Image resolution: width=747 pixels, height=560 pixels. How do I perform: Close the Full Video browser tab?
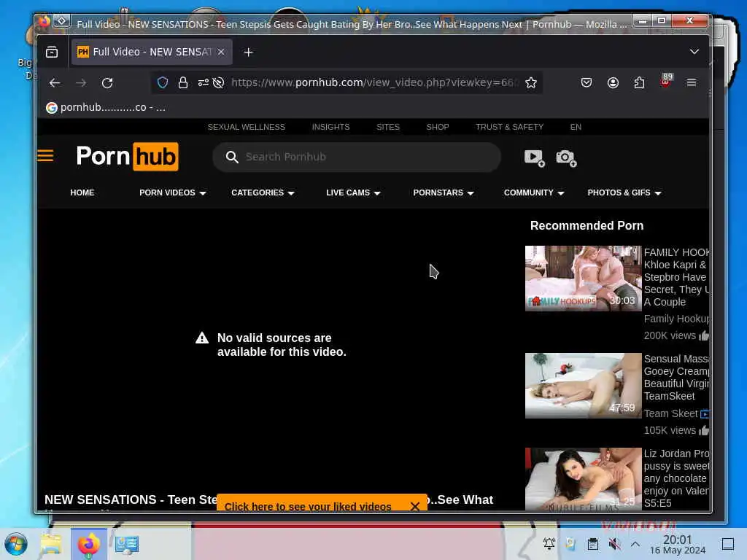click(x=221, y=52)
